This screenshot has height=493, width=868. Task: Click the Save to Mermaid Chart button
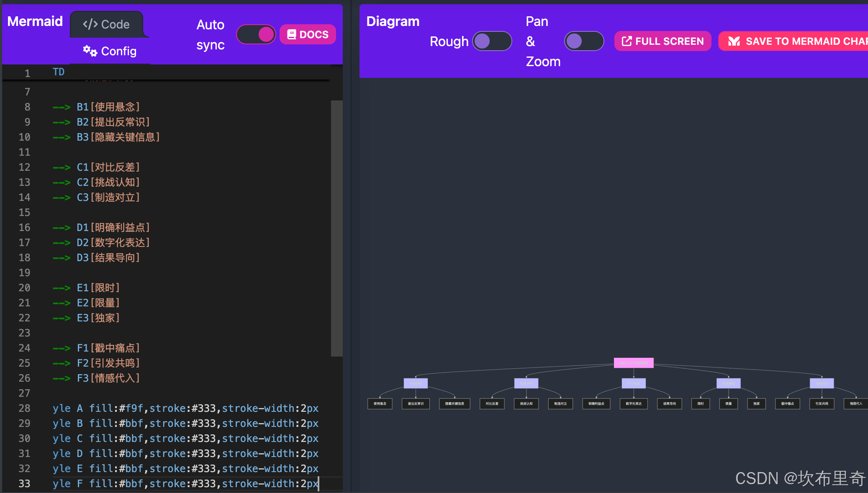click(x=795, y=41)
